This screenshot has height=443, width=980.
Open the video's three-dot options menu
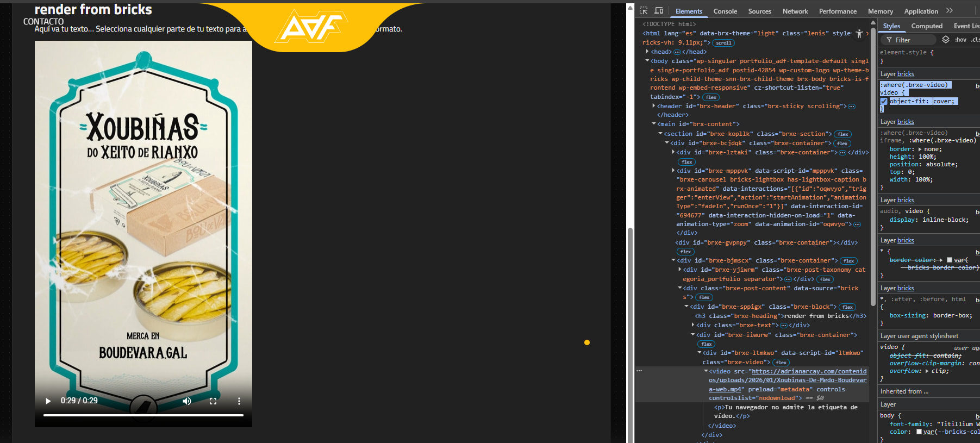click(x=239, y=401)
